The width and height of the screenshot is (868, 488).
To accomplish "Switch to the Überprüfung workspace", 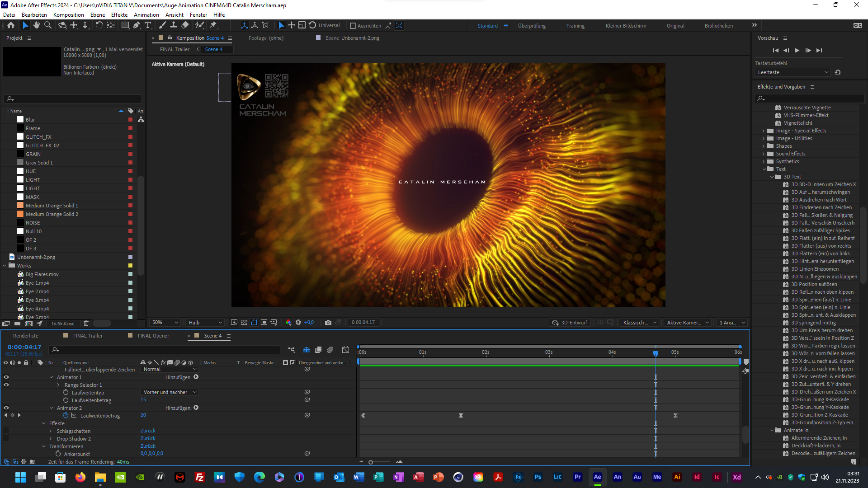I will pyautogui.click(x=532, y=26).
